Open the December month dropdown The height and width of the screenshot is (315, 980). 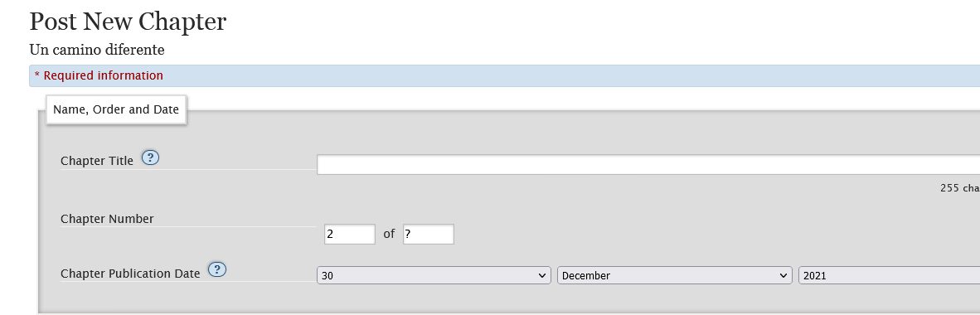point(674,275)
